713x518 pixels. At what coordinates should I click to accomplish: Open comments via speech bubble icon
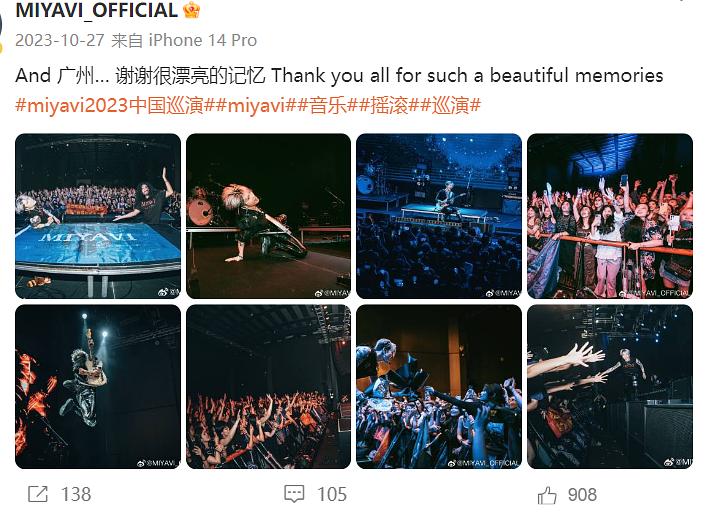[294, 494]
